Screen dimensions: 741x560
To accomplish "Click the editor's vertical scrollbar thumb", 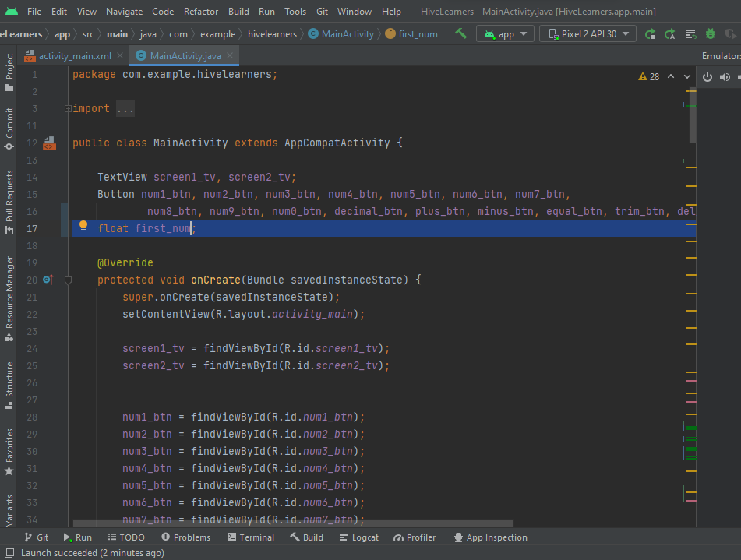I will [x=693, y=114].
